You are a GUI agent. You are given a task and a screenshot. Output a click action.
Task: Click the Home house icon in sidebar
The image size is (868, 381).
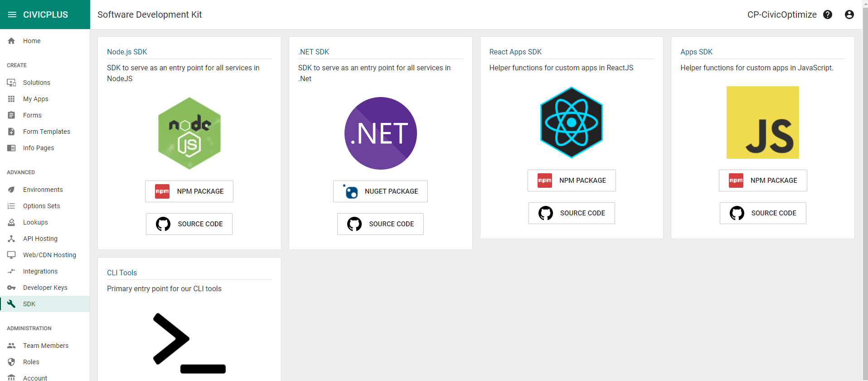click(11, 41)
